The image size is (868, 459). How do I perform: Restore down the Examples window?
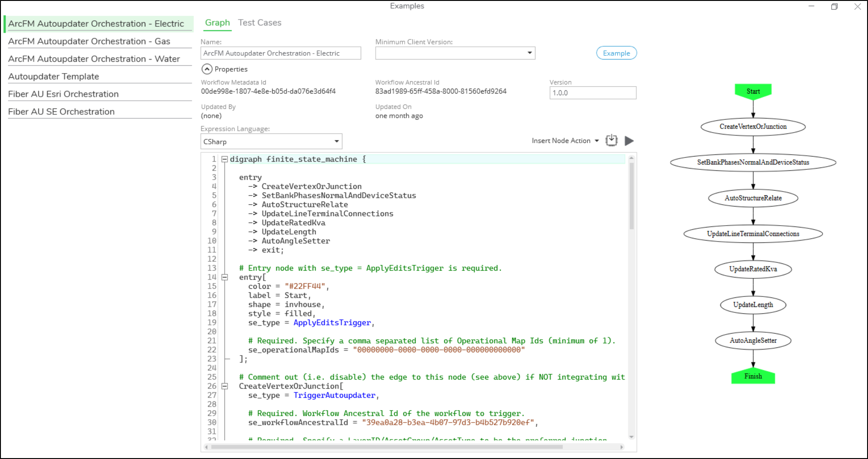[834, 6]
